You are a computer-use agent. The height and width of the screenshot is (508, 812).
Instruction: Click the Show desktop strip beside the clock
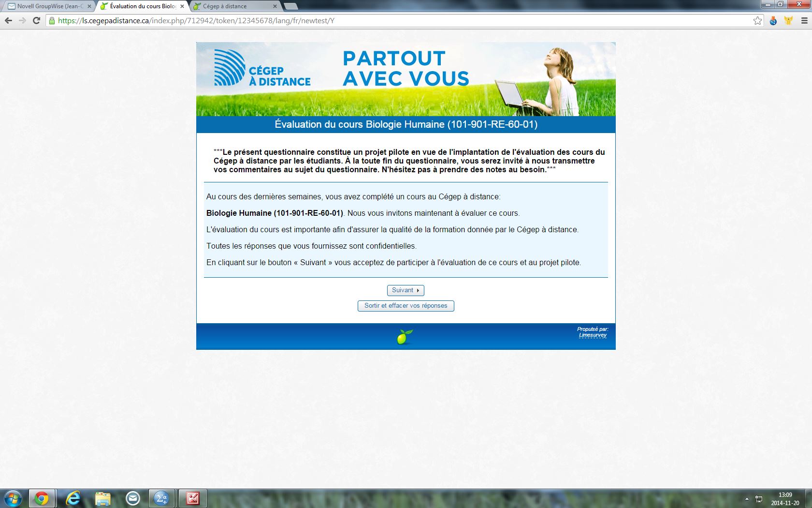tap(808, 499)
